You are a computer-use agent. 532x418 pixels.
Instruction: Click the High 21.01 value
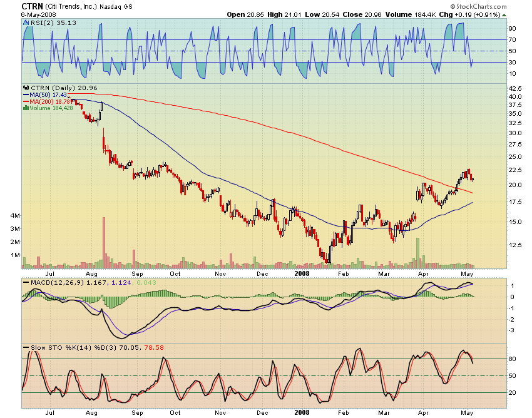[284, 14]
